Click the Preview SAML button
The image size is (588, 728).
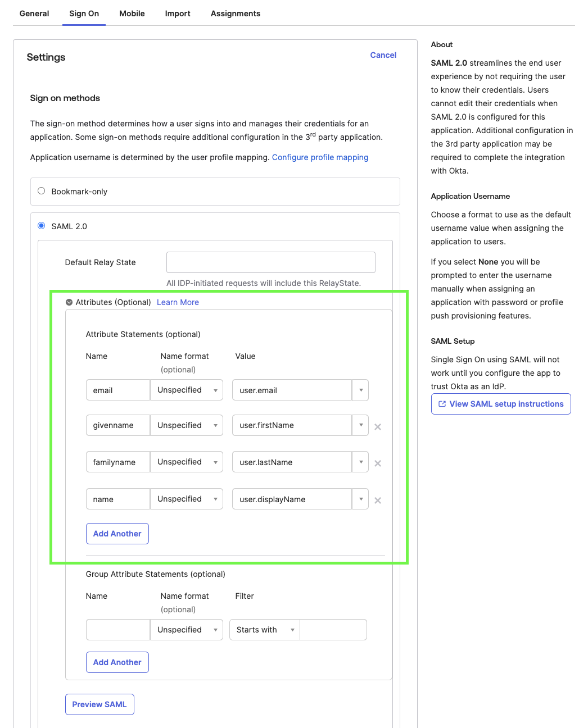pyautogui.click(x=99, y=704)
